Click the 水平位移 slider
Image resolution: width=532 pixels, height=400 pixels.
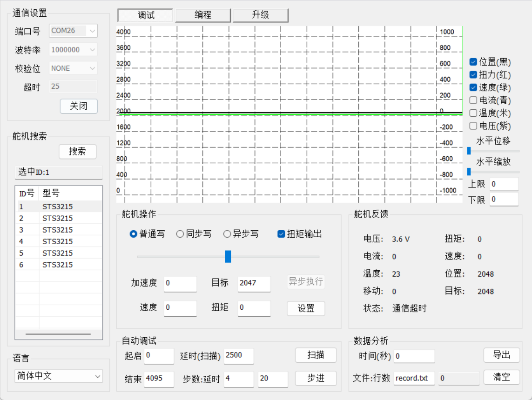tap(493, 151)
